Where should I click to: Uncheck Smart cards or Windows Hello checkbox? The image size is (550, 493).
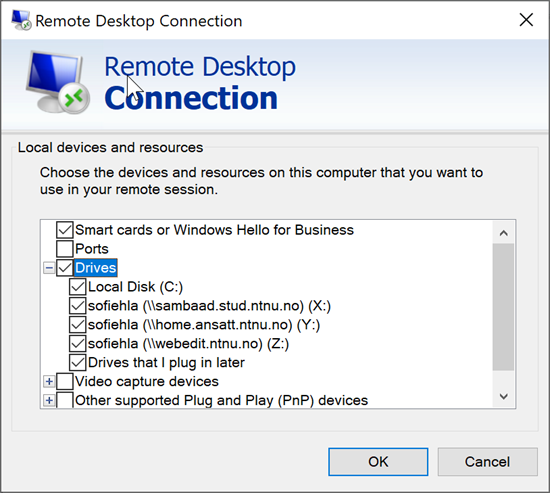pos(65,230)
